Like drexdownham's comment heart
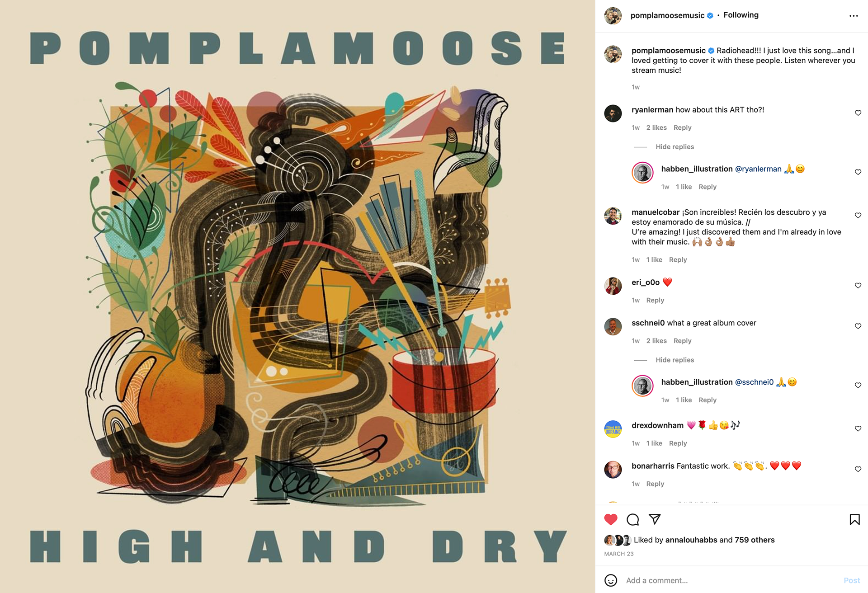This screenshot has width=868, height=593. (858, 428)
